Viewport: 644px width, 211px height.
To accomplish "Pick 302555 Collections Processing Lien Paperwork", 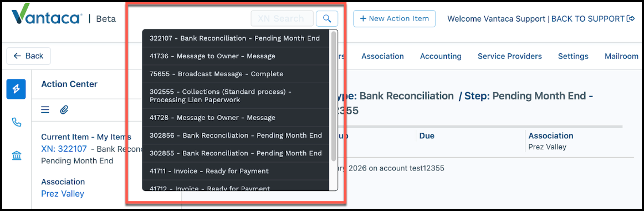I will 236,96.
